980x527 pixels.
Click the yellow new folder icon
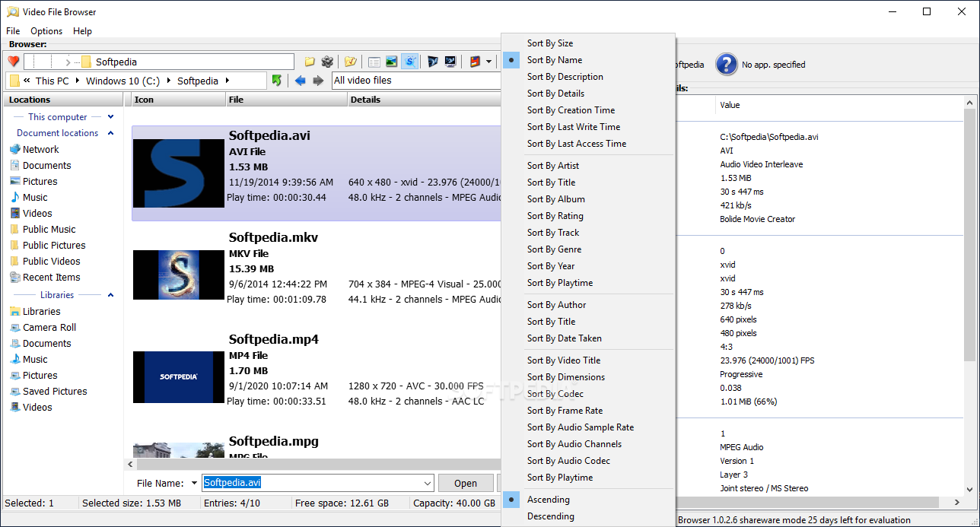click(310, 62)
